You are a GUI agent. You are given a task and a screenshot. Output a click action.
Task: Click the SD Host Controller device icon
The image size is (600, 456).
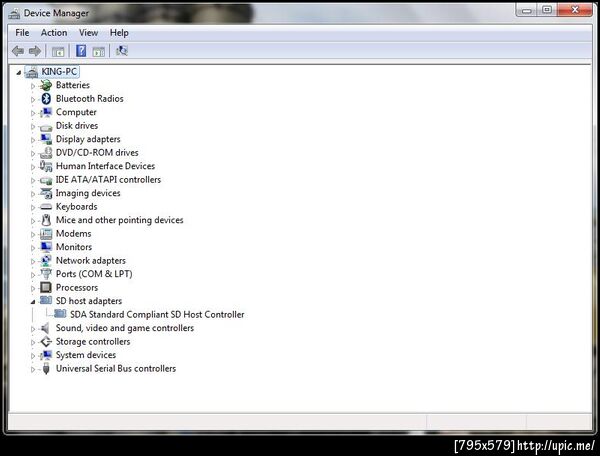(60, 314)
